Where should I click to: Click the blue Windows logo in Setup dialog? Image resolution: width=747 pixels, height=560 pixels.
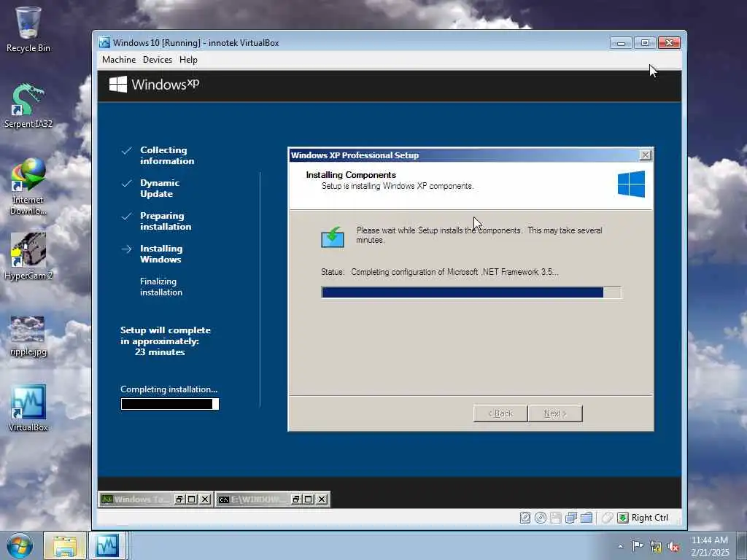pos(631,184)
